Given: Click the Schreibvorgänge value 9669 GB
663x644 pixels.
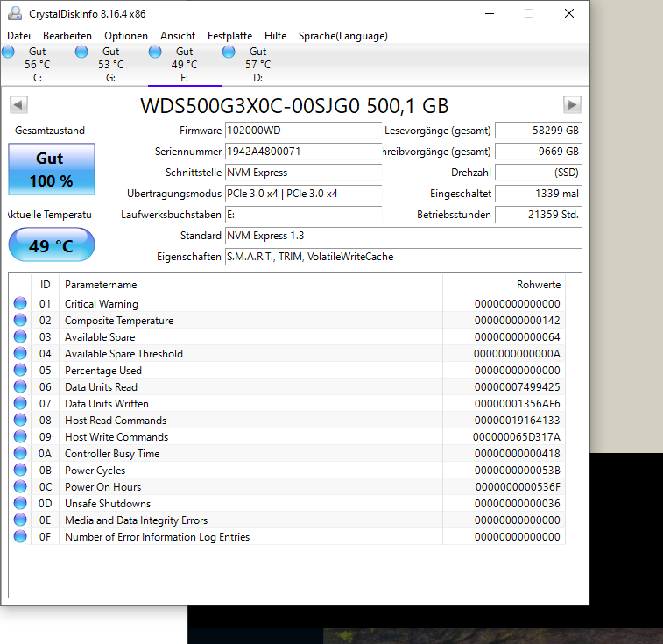Looking at the screenshot, I should point(539,152).
